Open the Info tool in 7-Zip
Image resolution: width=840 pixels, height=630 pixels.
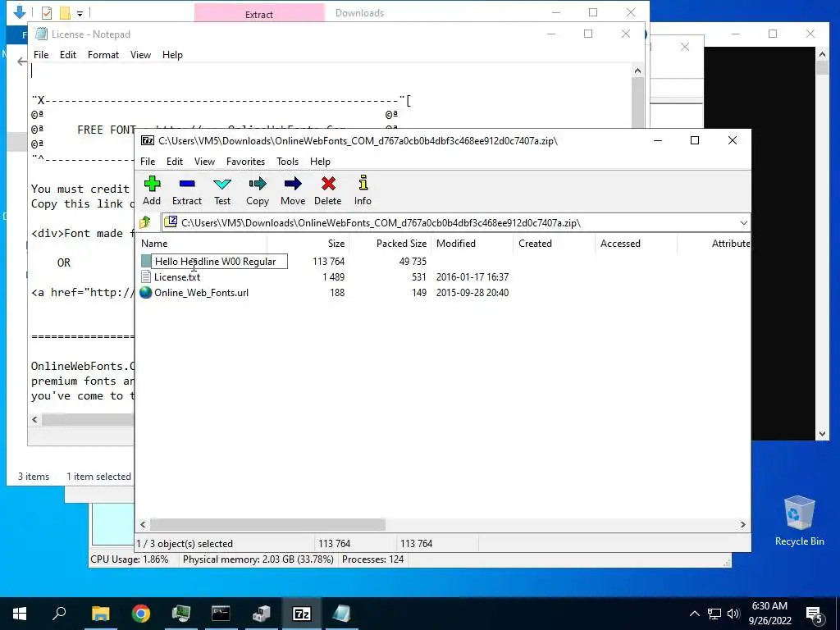[363, 190]
